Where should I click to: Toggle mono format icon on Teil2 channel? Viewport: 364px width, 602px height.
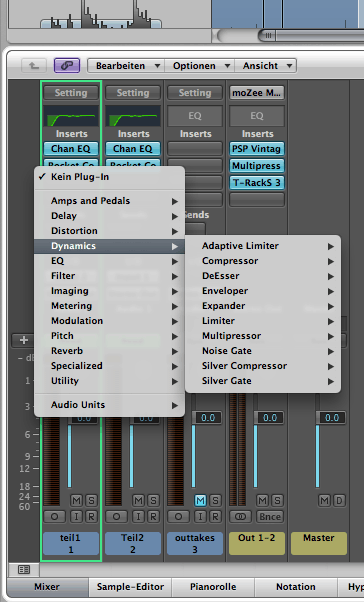116,516
